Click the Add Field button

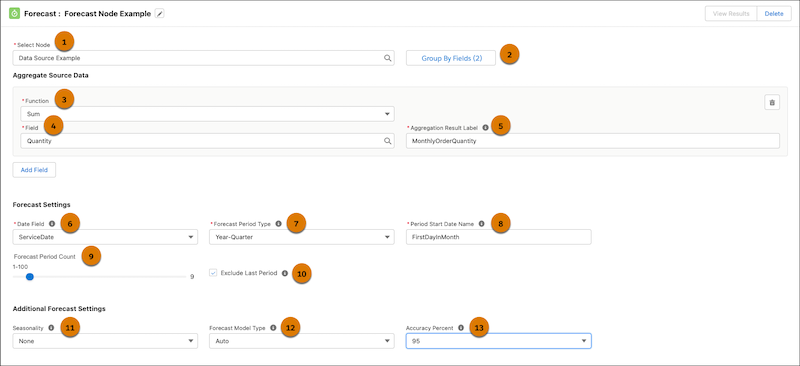coord(34,170)
